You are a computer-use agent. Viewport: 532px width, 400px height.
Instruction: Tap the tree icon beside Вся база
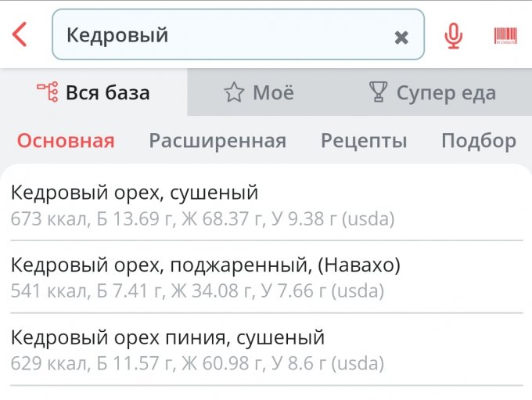[x=48, y=92]
